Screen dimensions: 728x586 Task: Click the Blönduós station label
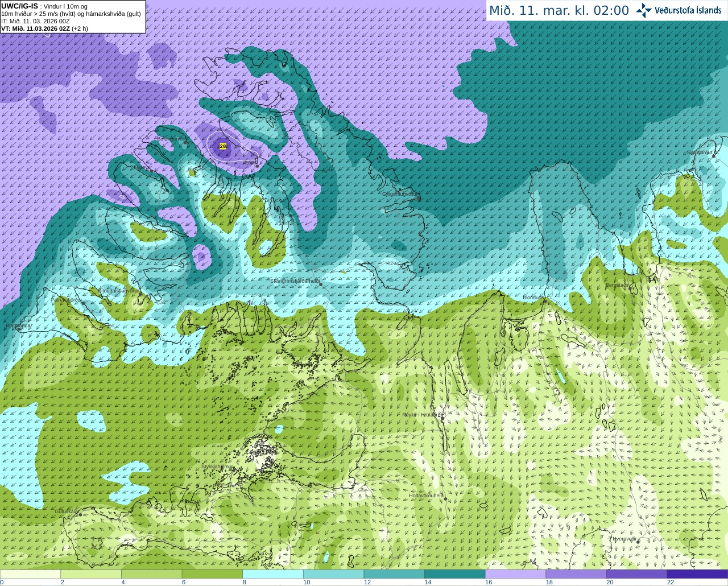point(533,298)
